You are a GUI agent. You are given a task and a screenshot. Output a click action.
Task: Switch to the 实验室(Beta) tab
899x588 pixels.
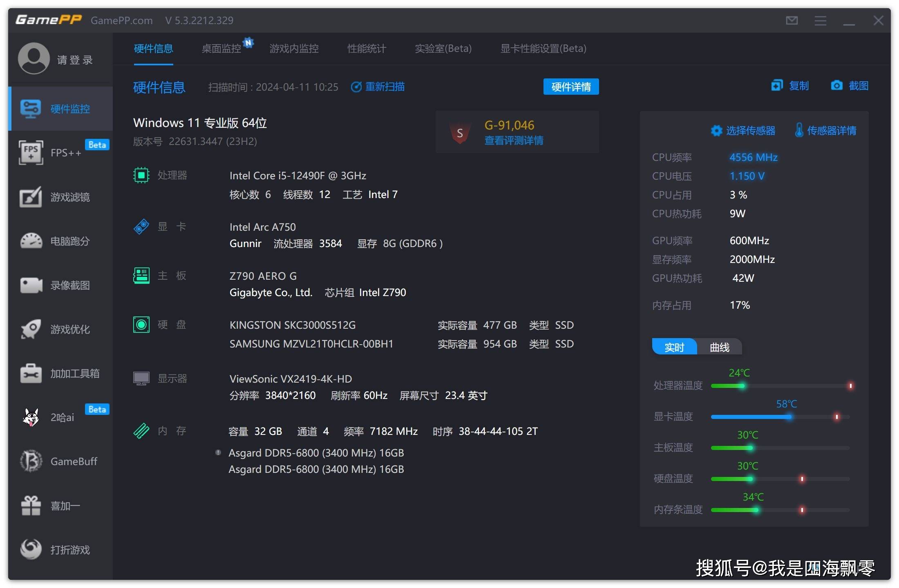point(443,49)
